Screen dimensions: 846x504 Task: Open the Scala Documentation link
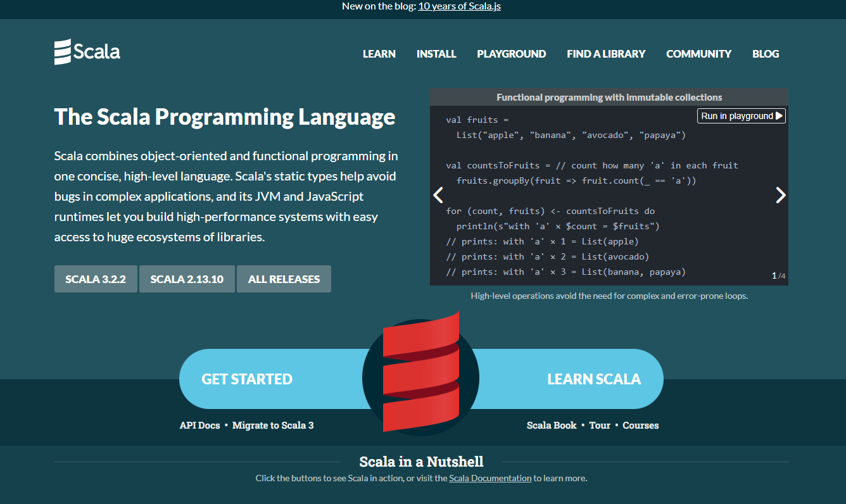click(x=490, y=478)
